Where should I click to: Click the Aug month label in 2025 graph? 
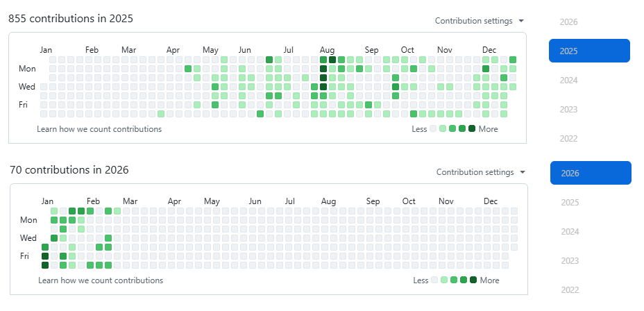click(x=327, y=50)
